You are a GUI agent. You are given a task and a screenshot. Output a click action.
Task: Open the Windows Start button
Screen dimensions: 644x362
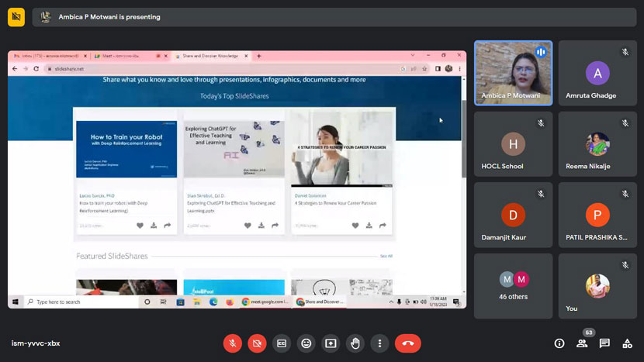(16, 302)
